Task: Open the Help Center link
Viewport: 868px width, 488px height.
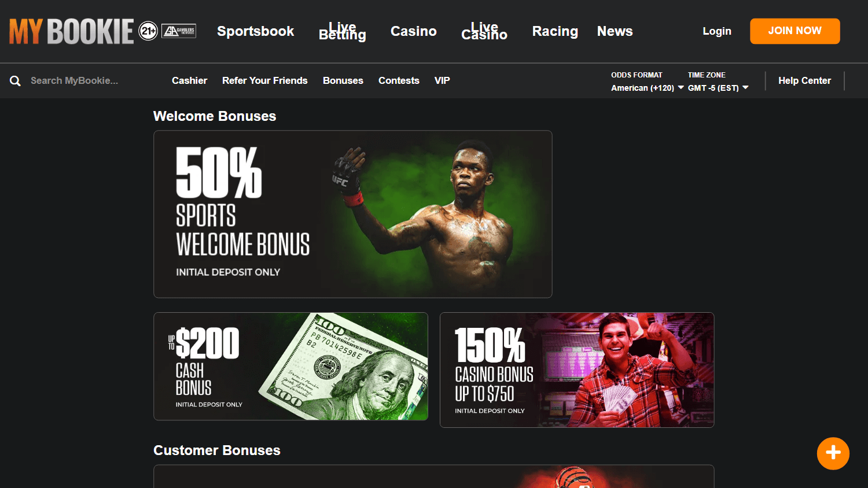Action: (x=804, y=81)
